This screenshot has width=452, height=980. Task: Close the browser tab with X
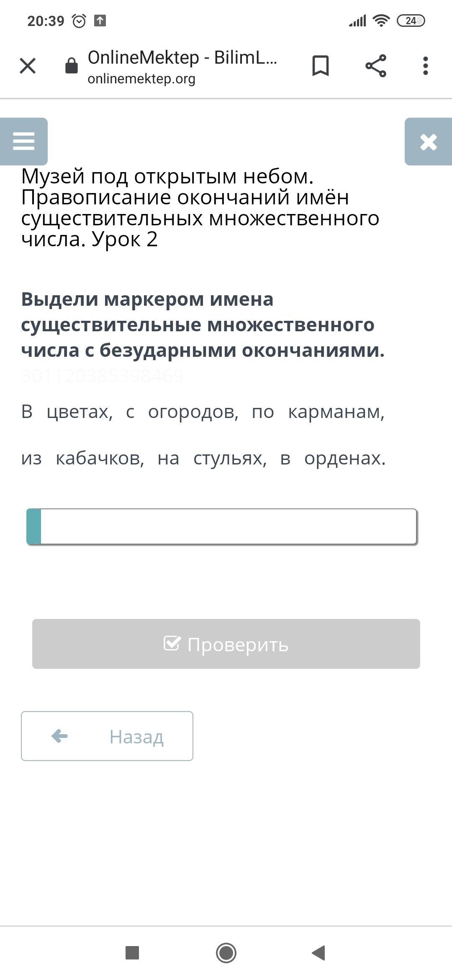(28, 66)
